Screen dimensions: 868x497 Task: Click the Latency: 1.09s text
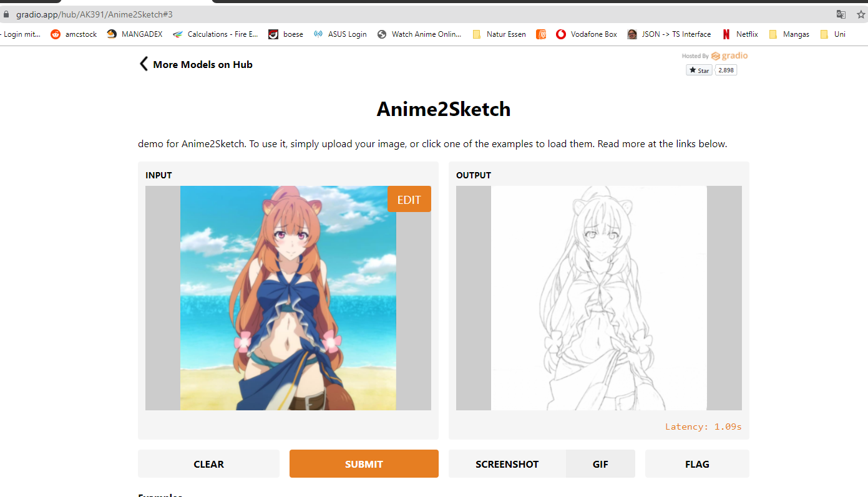point(703,427)
